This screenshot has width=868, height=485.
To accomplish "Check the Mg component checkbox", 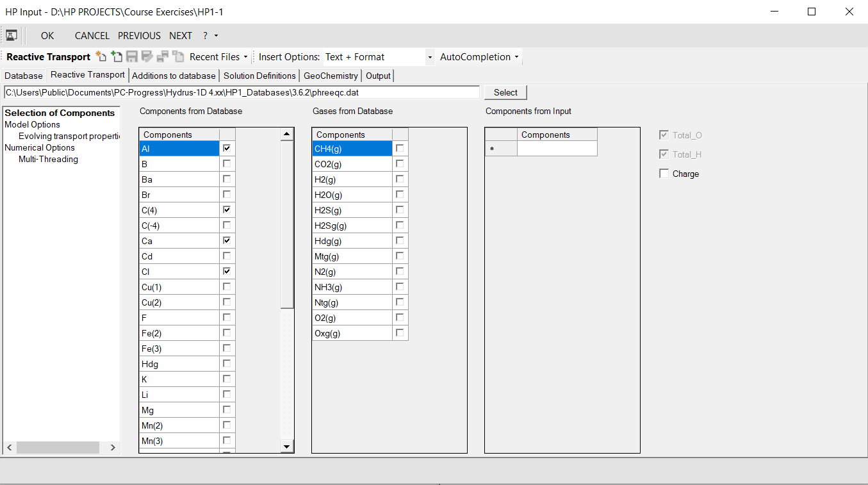I will pyautogui.click(x=227, y=409).
